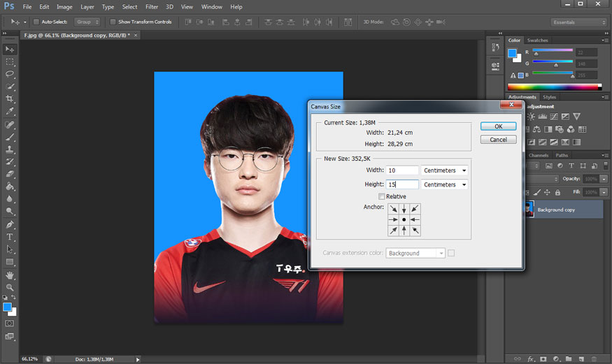Viewport: 612px width, 364px height.
Task: Select the Quick Selection tool
Action: click(10, 87)
